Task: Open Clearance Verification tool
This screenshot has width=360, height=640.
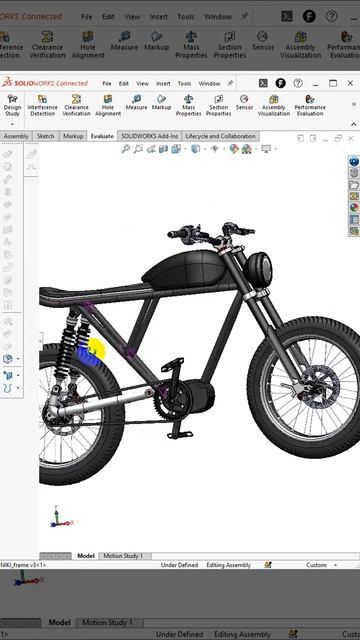Action: coord(76,105)
